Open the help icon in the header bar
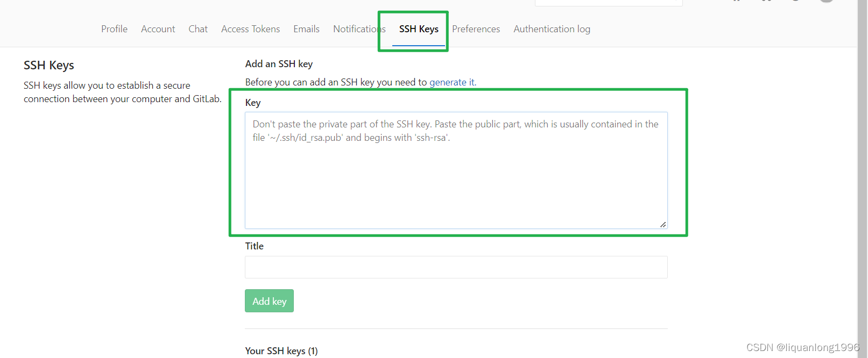Image resolution: width=868 pixels, height=358 pixels. point(795,2)
